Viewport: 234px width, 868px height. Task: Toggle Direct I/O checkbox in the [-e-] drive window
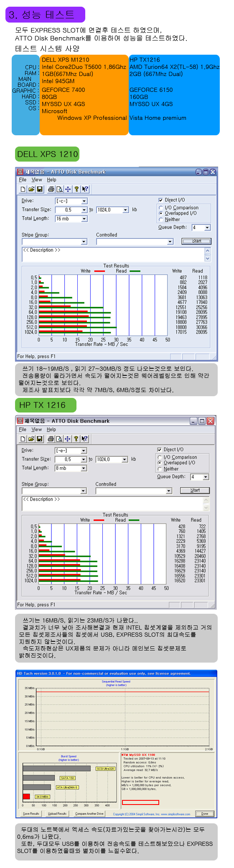[x=159, y=450]
